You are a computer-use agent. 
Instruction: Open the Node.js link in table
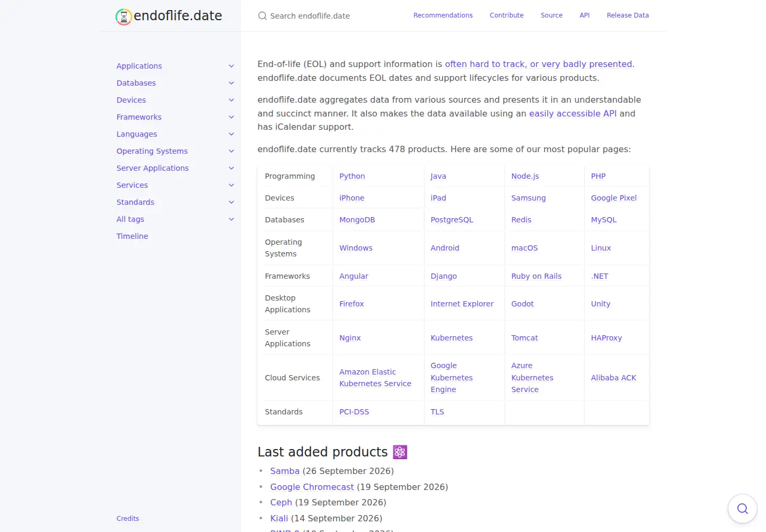(x=525, y=176)
